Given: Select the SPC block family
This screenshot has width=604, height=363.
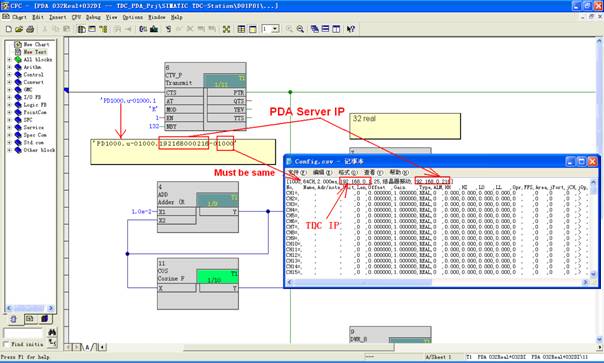Looking at the screenshot, I should tap(28, 120).
